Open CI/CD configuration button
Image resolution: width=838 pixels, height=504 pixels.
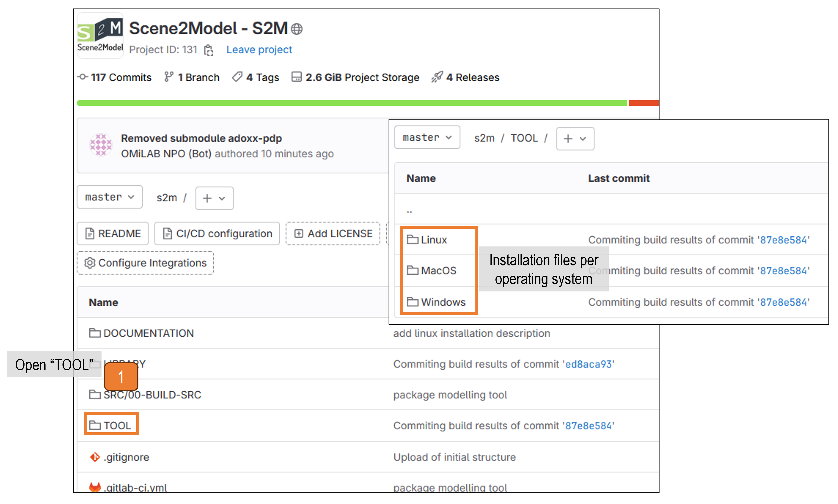pyautogui.click(x=217, y=234)
